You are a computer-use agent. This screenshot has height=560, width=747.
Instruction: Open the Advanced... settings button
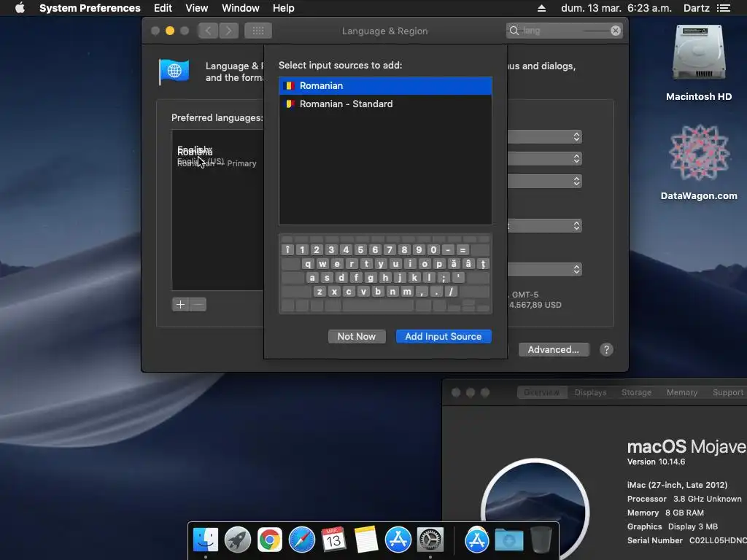click(553, 350)
